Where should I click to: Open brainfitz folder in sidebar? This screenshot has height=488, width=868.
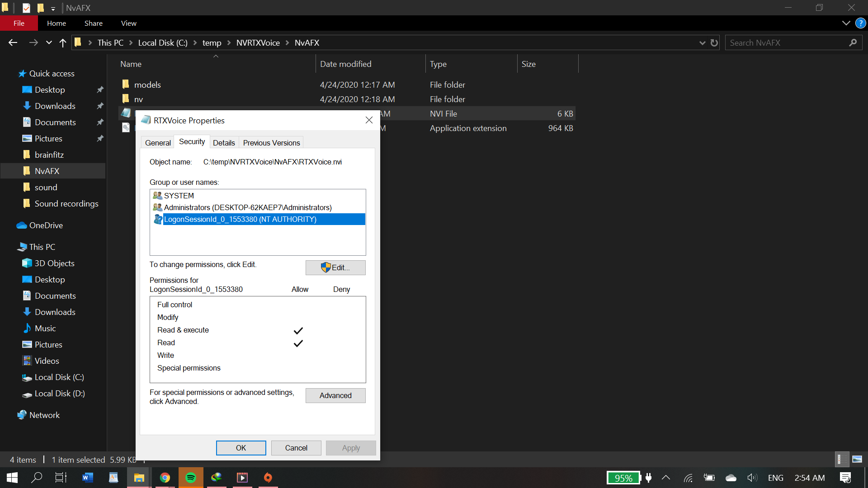[49, 155]
